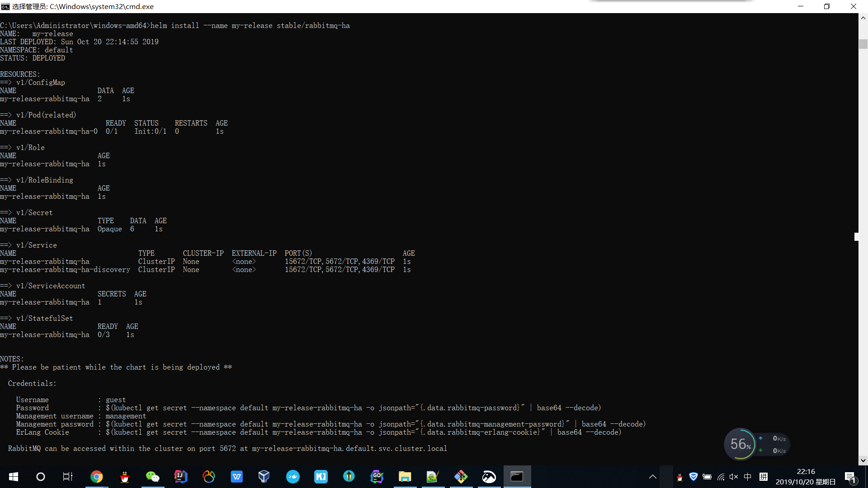Viewport: 868px width, 488px height.
Task: Open WeChat from the taskbar
Action: tap(152, 477)
